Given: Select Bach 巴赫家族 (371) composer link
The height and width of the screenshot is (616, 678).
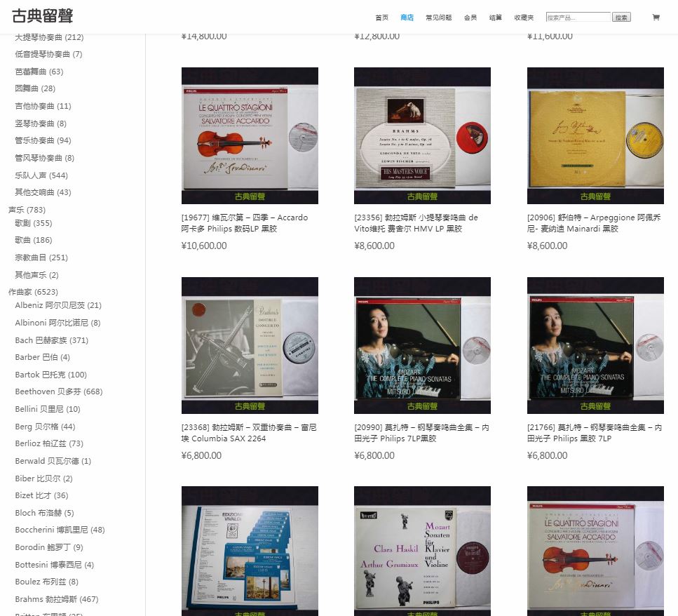Looking at the screenshot, I should point(51,340).
